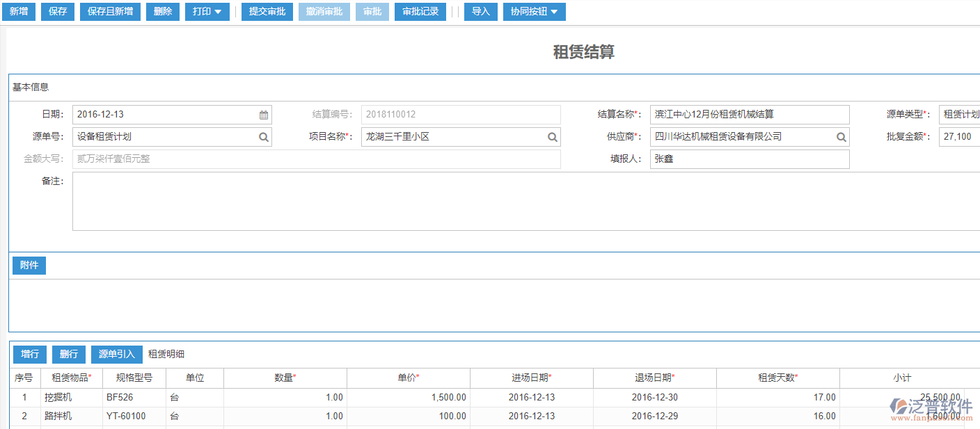Click the 保存 button
Screen dimensions: 980x429
coord(58,12)
